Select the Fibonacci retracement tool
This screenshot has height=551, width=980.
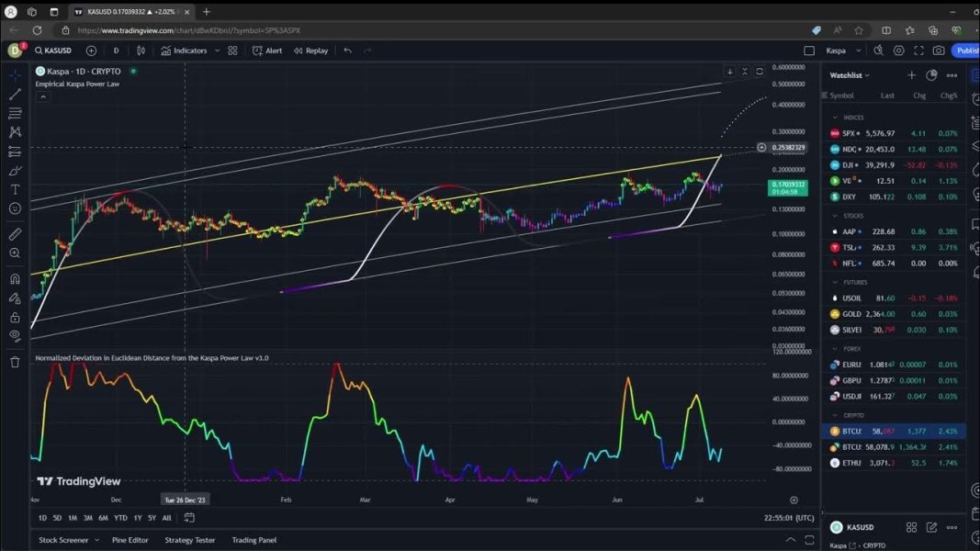coord(15,113)
